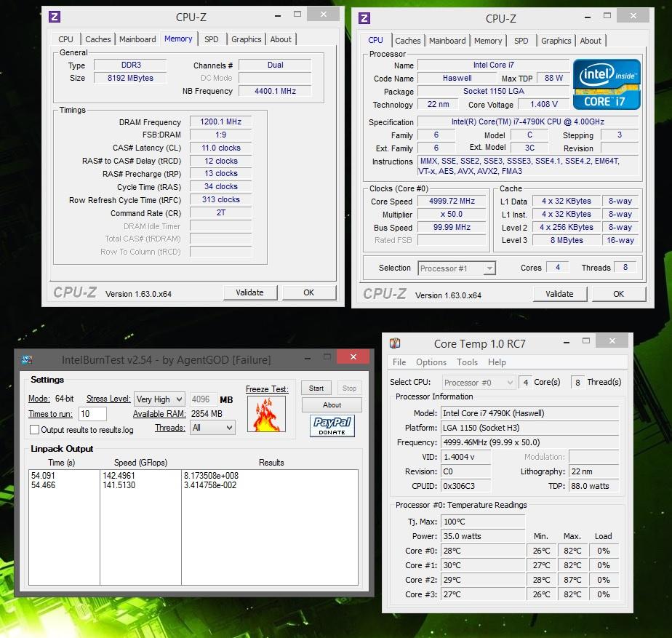Click the Tj. Max value 100°C
This screenshot has height=638, width=672.
483,522
